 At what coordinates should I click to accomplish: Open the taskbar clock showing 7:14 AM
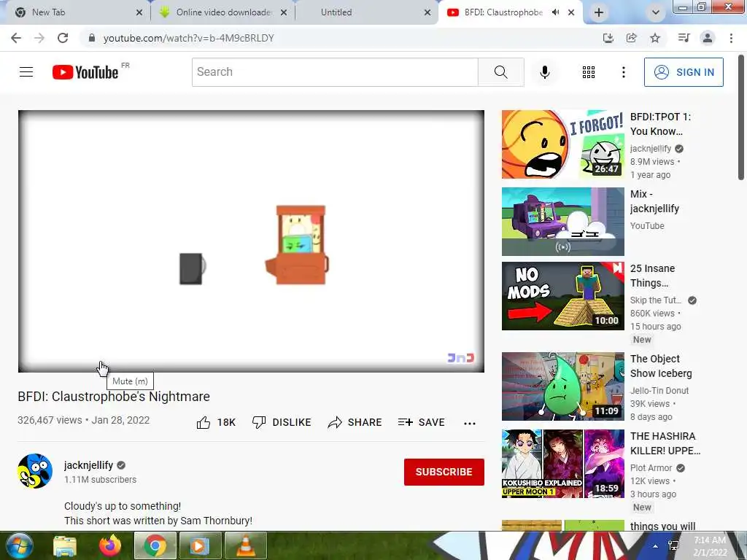pyautogui.click(x=710, y=546)
